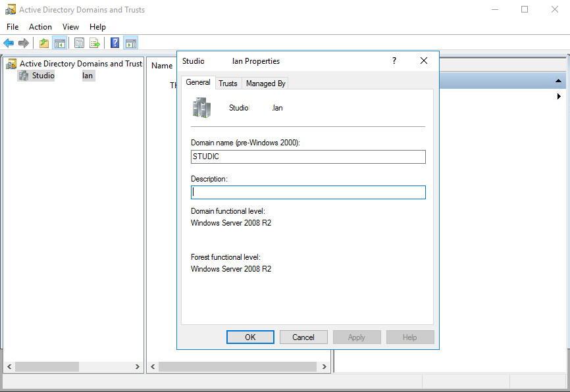Image resolution: width=570 pixels, height=392 pixels.
Task: Open the View menu
Action: (70, 27)
